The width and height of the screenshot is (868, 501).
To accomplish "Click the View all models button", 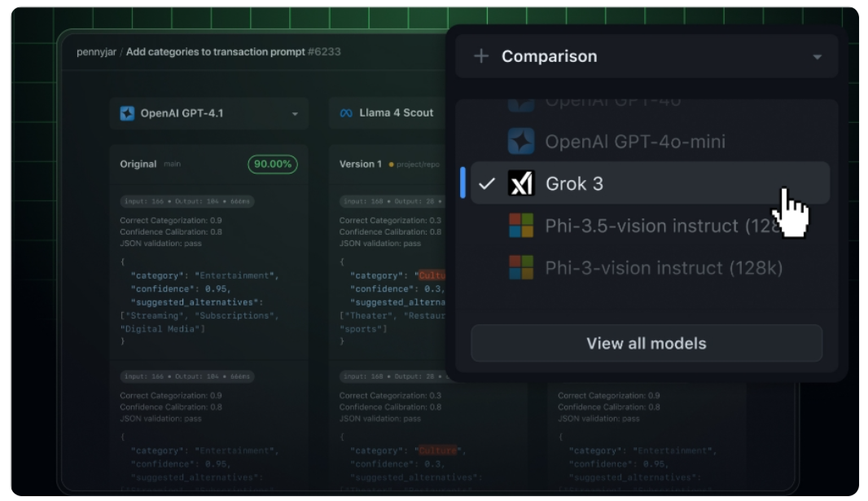I will click(646, 343).
